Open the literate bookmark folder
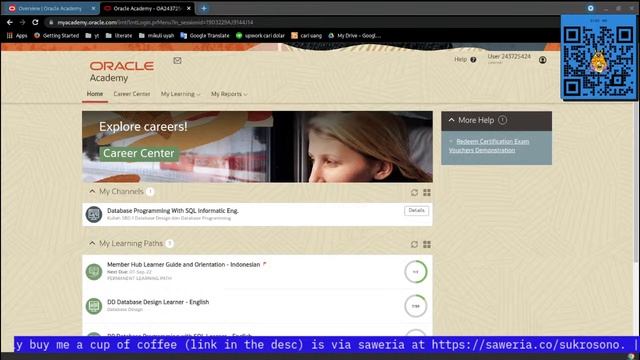640x360 pixels. 119,36
